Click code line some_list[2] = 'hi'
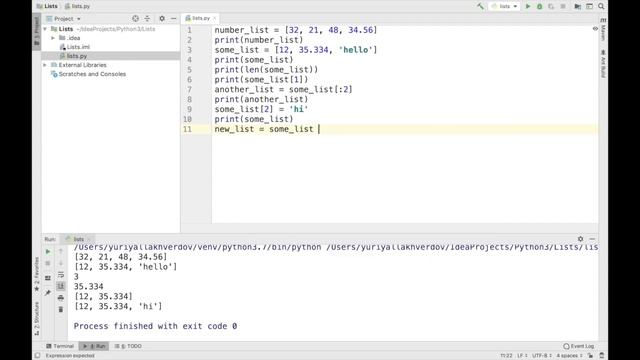Image resolution: width=640 pixels, height=360 pixels. 261,109
